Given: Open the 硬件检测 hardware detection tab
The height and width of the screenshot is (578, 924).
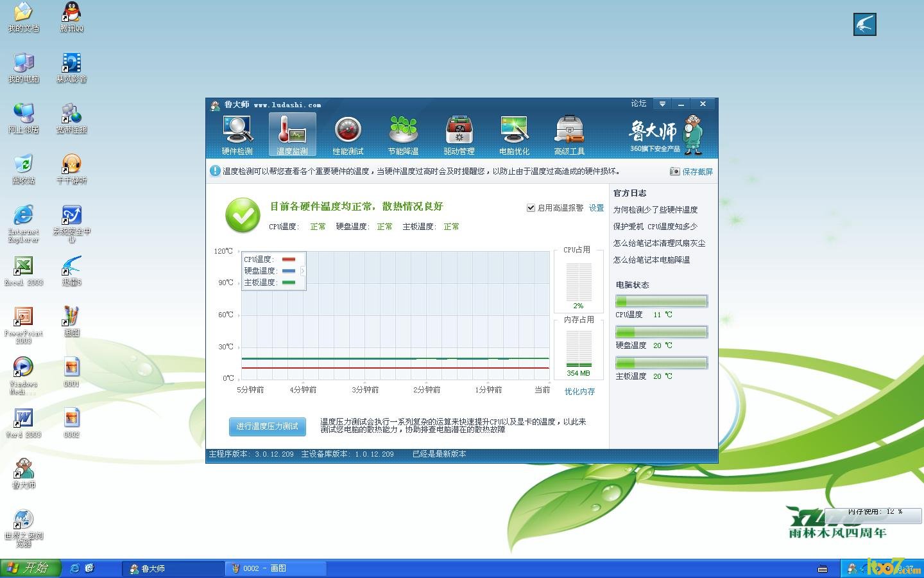Looking at the screenshot, I should pos(237,136).
